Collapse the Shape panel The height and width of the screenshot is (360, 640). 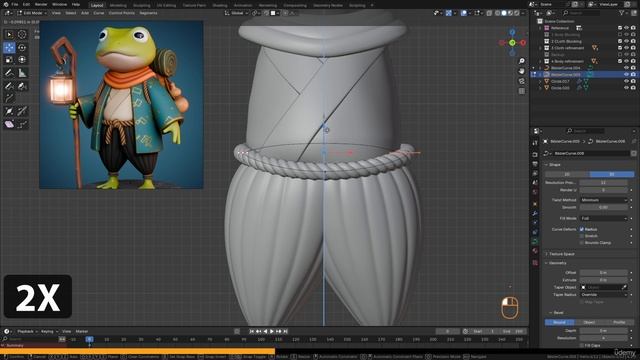point(553,164)
